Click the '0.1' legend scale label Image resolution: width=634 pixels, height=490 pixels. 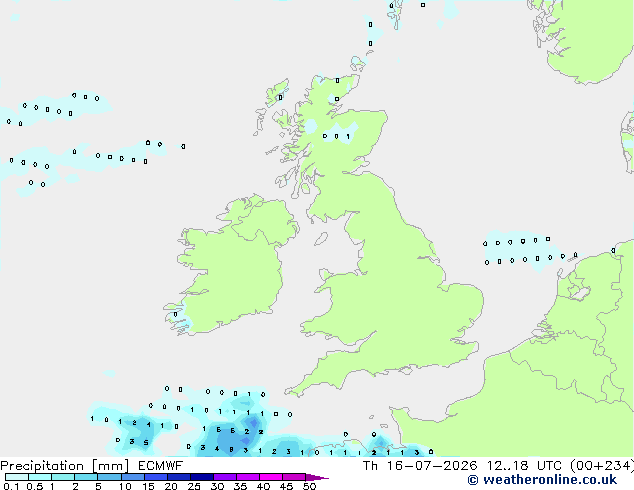[x=11, y=486]
